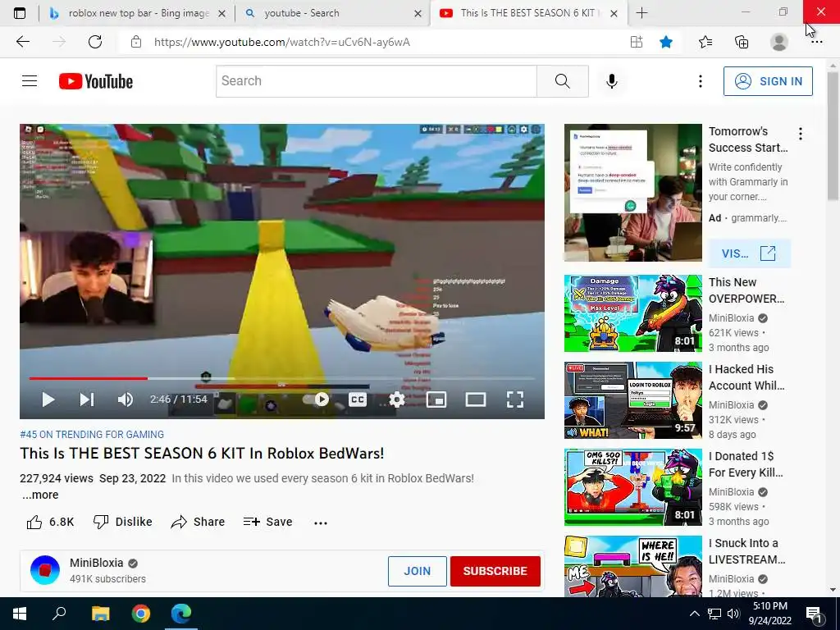Mute the video volume

(x=126, y=399)
